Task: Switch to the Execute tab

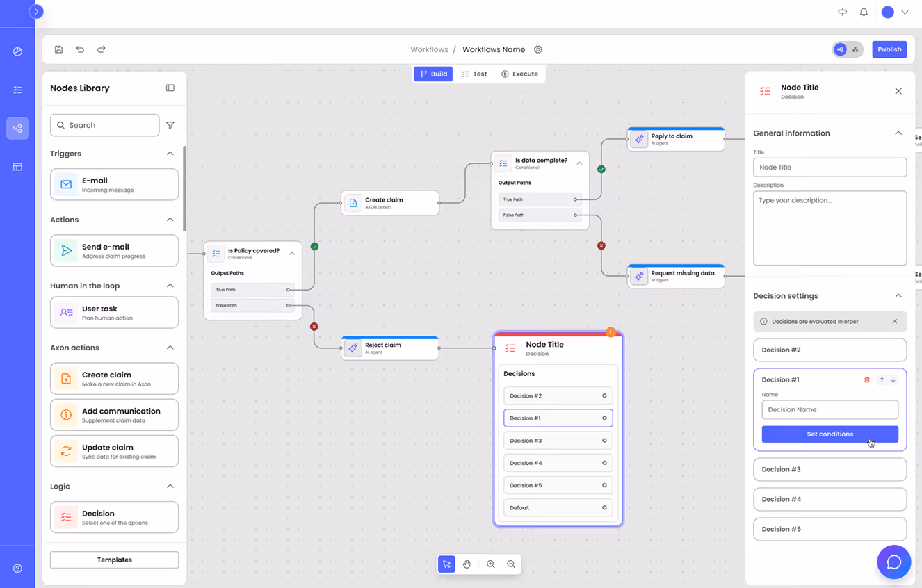Action: point(520,73)
